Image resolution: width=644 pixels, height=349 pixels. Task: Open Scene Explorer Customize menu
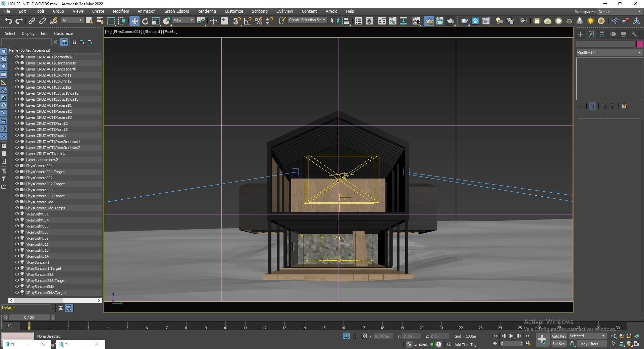[x=63, y=34]
